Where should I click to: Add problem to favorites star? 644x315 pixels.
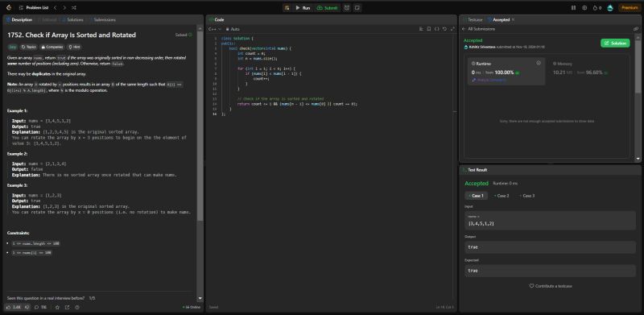[57, 307]
